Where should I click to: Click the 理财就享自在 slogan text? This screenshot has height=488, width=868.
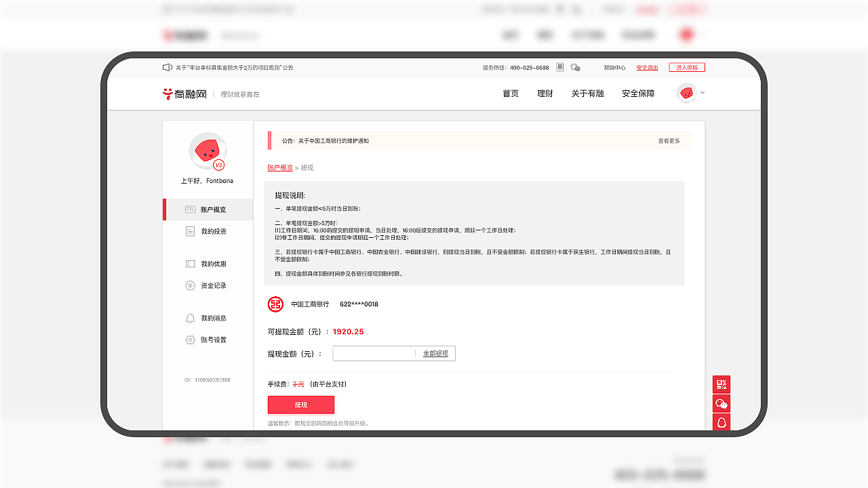click(x=240, y=94)
